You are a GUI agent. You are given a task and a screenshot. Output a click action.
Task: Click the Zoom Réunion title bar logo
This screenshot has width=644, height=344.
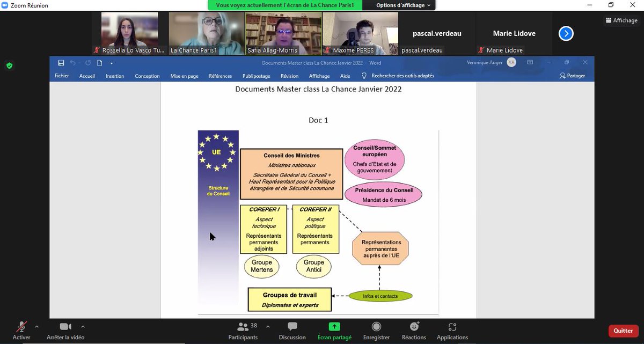4,5
